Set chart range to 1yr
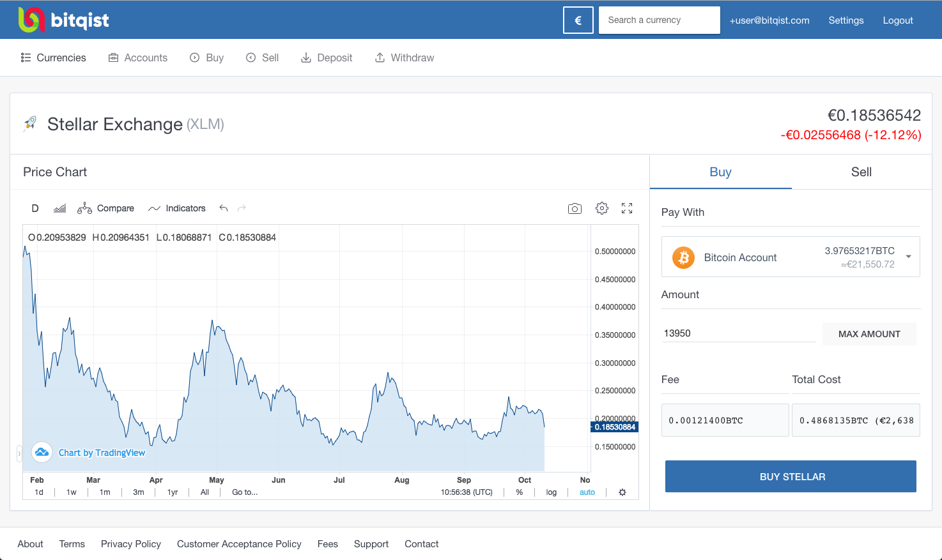This screenshot has width=942, height=560. pyautogui.click(x=173, y=492)
